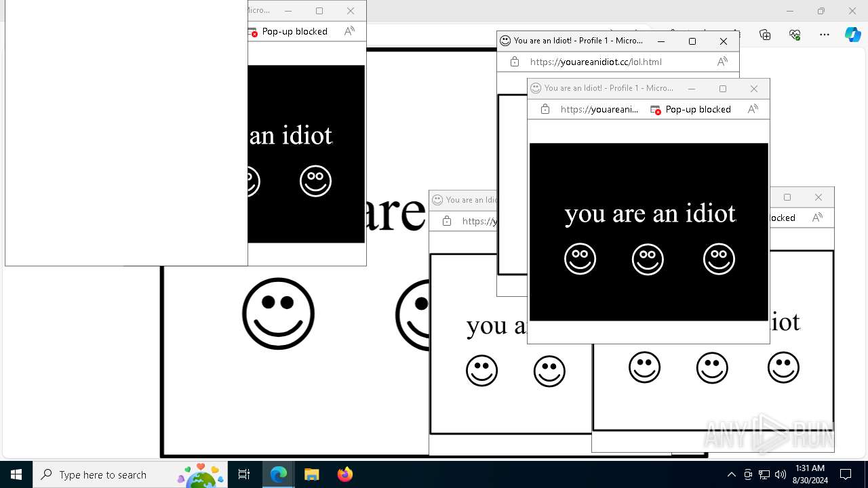
Task: Click smiley favicon of lol.html popup title
Action: point(505,41)
